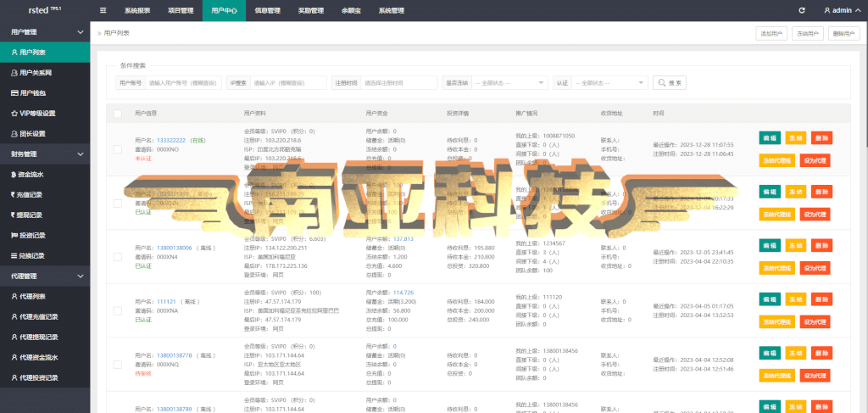Open username link 111121

point(167,302)
